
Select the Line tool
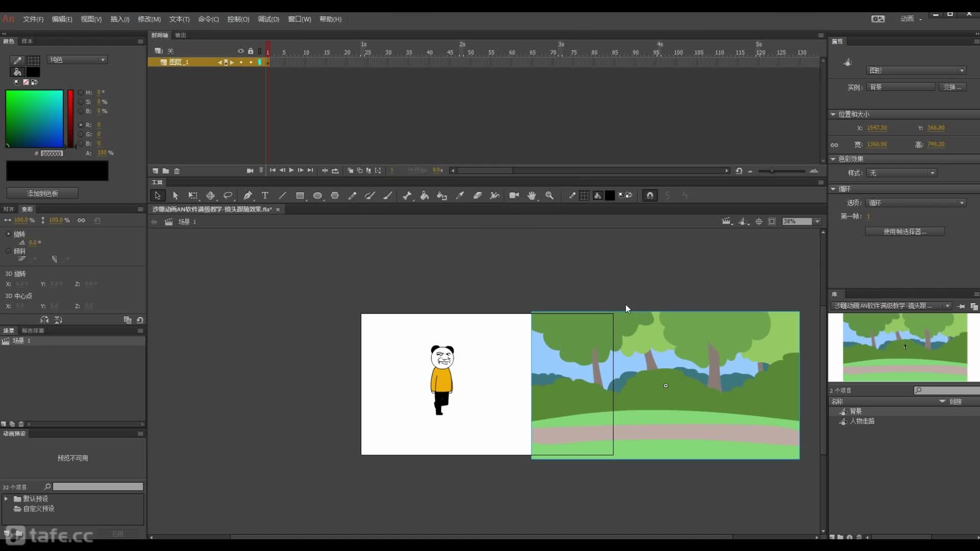[282, 196]
